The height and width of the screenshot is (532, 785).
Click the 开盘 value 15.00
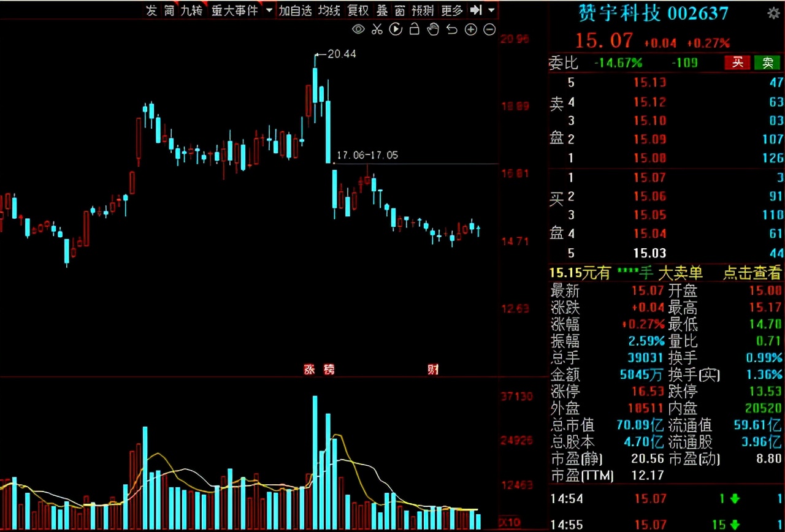pyautogui.click(x=765, y=291)
